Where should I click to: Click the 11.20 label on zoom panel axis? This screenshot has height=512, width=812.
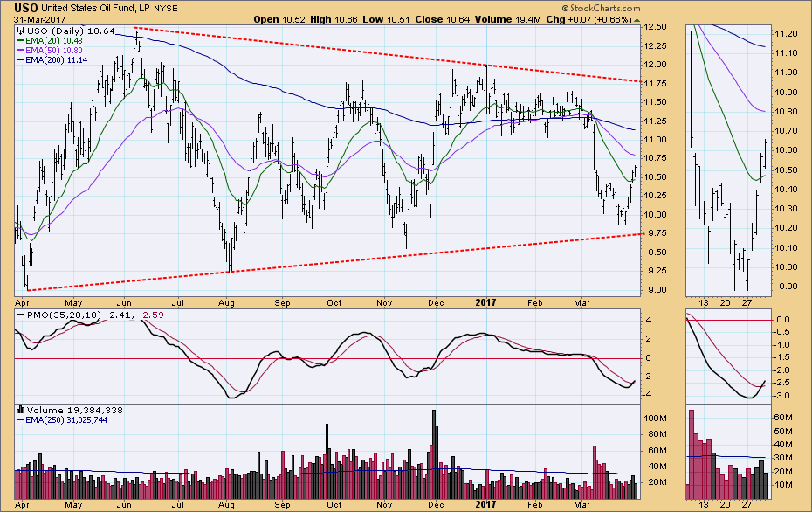click(785, 34)
